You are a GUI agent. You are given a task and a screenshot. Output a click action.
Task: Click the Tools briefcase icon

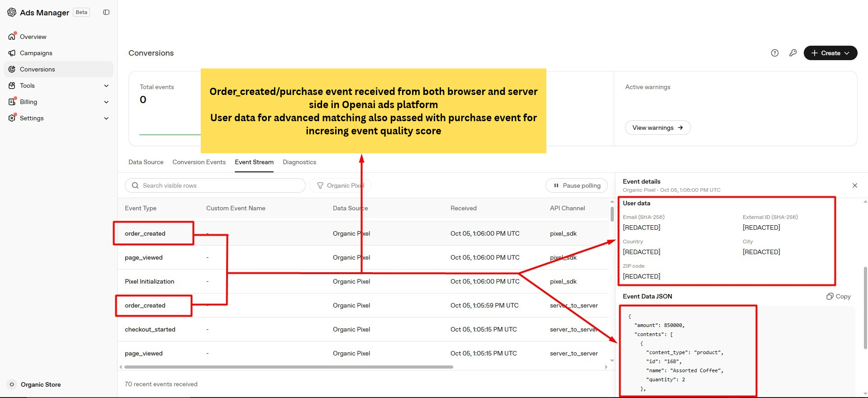12,85
